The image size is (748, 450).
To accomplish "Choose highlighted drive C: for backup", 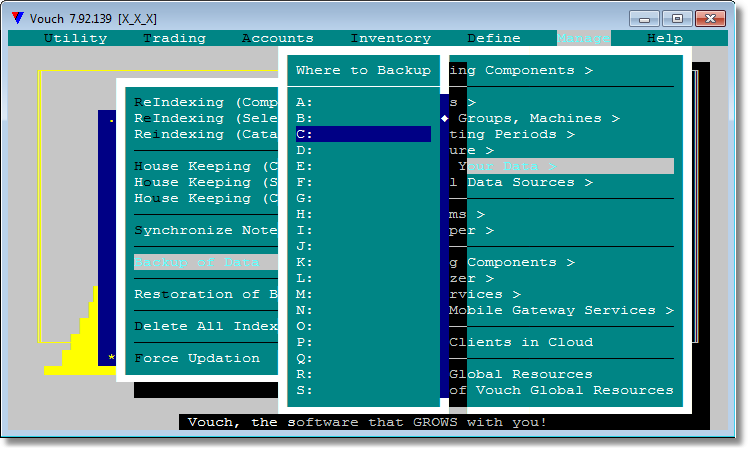I will tap(363, 134).
